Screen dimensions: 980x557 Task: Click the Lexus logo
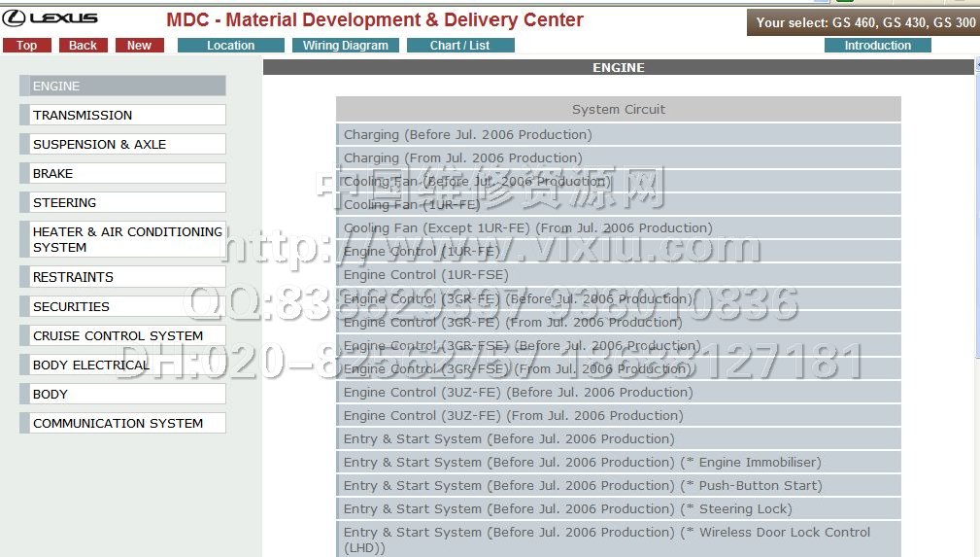[x=51, y=18]
